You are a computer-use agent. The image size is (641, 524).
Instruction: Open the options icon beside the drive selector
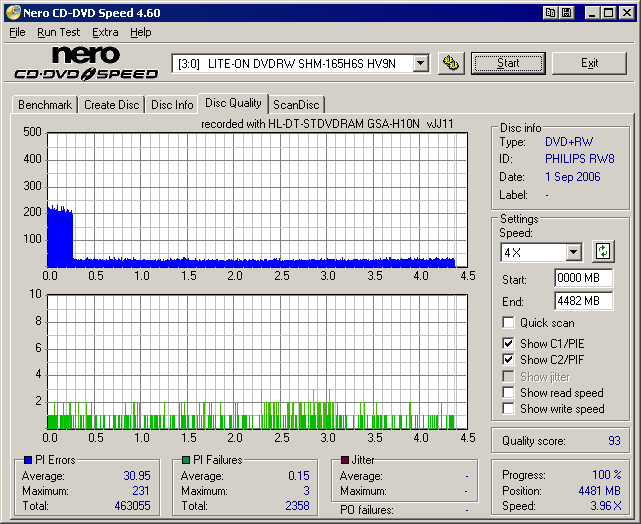tap(450, 63)
